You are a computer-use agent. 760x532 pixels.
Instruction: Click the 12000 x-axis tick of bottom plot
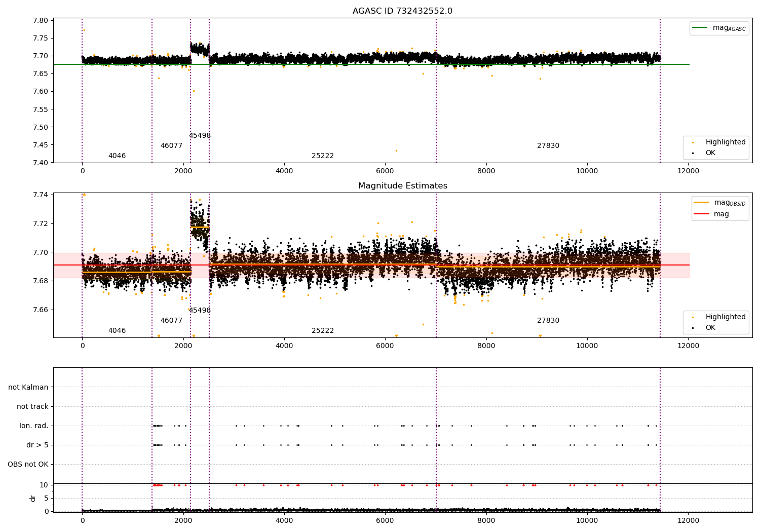688,520
